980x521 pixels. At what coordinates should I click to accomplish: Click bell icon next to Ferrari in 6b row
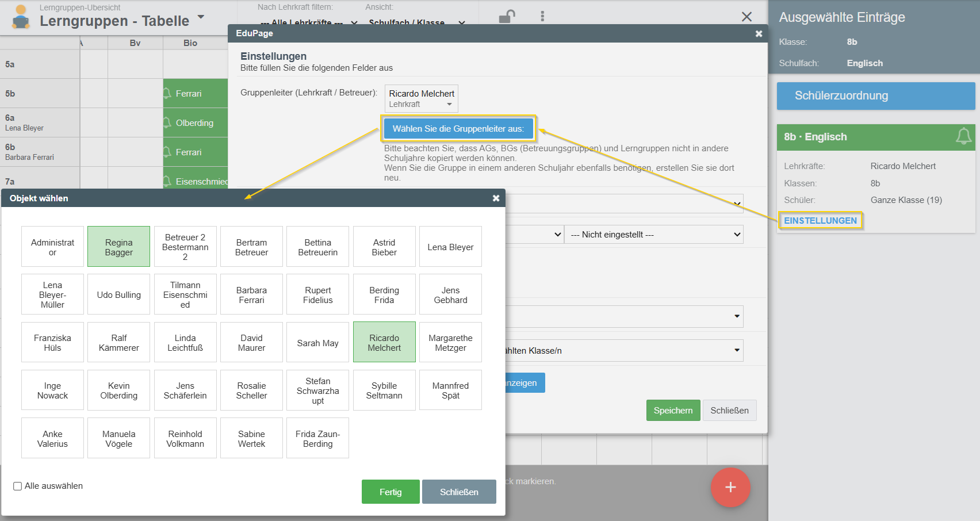[x=167, y=152]
